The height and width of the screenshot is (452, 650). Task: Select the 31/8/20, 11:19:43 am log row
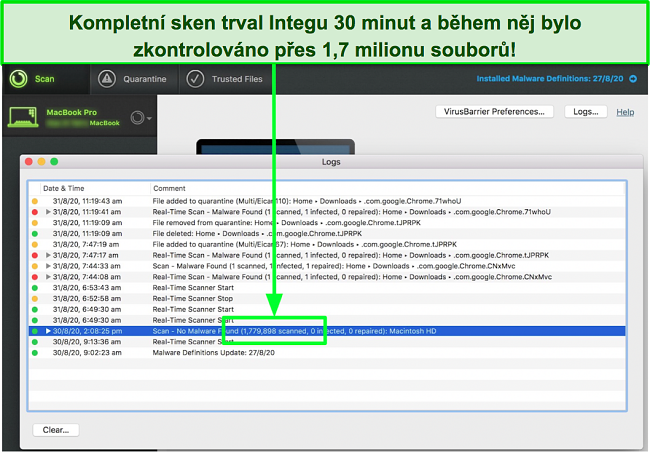tap(327, 201)
